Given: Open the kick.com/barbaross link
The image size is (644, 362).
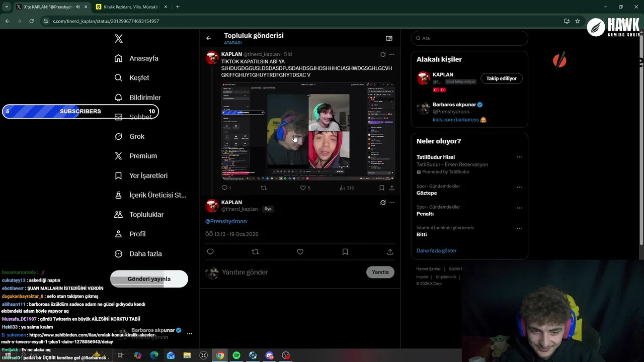Looking at the screenshot, I should point(455,120).
